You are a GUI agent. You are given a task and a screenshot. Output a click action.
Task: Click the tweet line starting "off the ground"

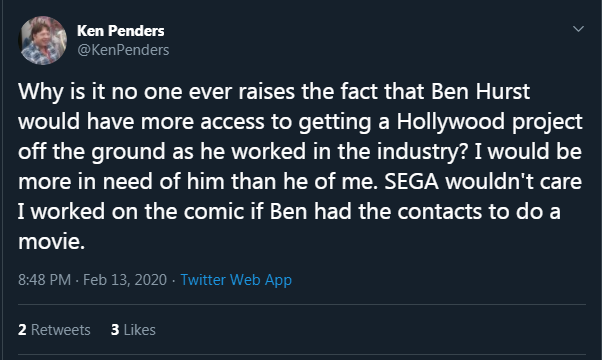300,152
